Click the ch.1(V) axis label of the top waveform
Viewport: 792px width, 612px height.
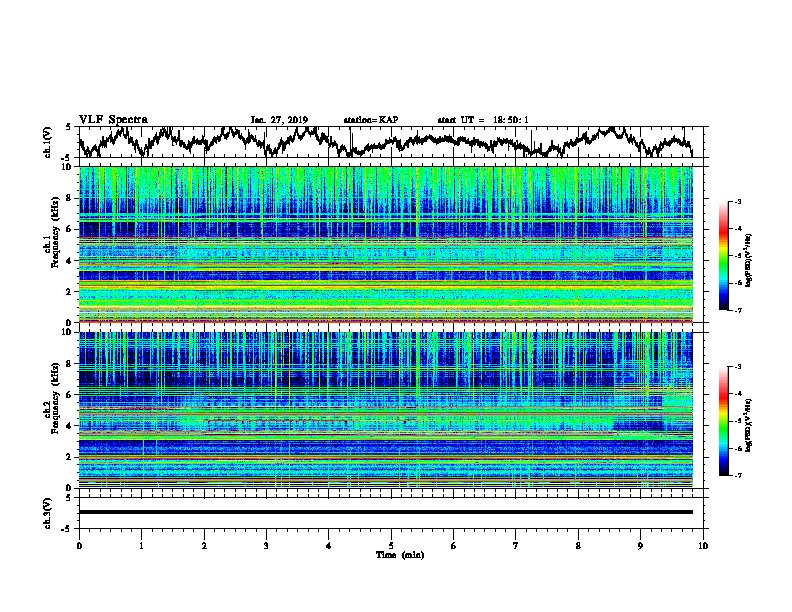pos(47,142)
